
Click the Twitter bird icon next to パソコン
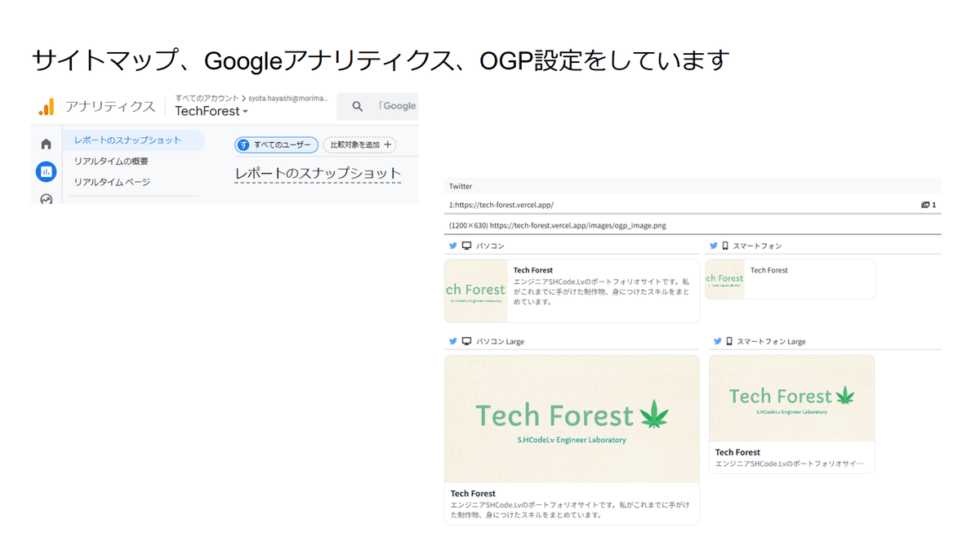(x=452, y=246)
